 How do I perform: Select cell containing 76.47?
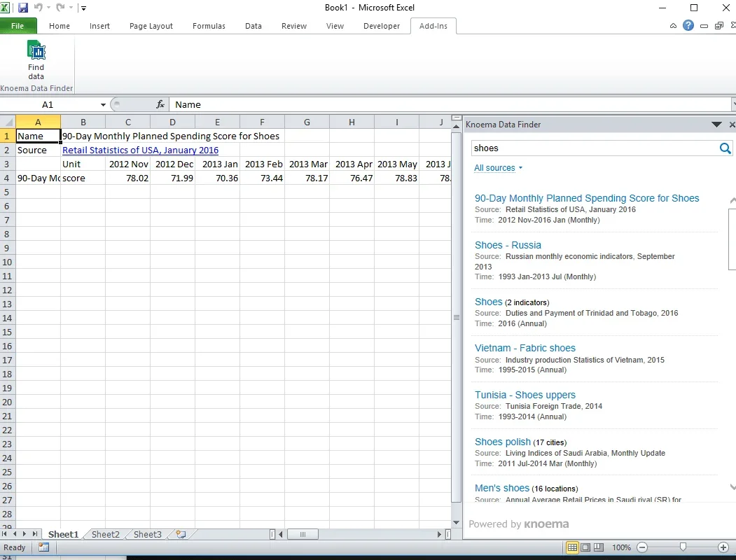(x=352, y=178)
